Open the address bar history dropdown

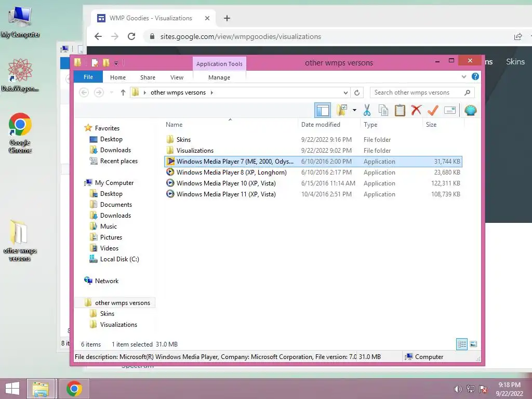345,92
